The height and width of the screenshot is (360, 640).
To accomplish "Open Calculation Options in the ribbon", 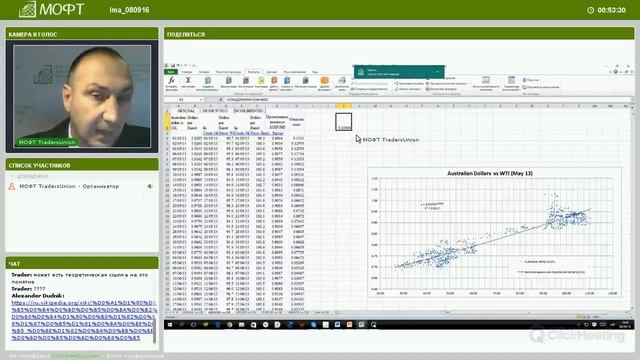I will (511, 82).
